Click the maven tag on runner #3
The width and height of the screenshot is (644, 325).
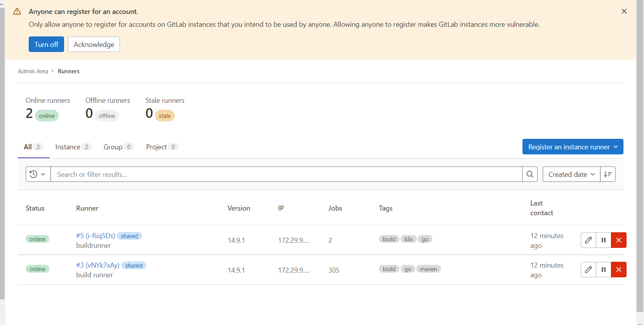coord(429,269)
